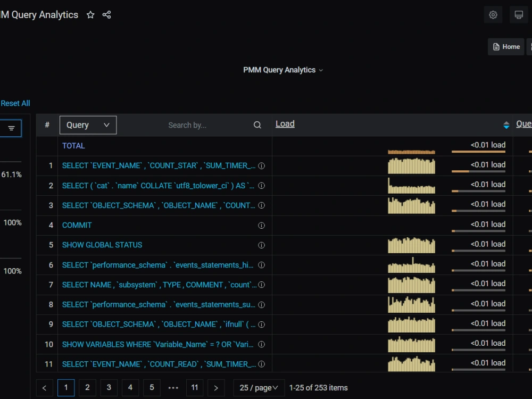This screenshot has height=399, width=532.
Task: Click the # column header
Action: 47,125
